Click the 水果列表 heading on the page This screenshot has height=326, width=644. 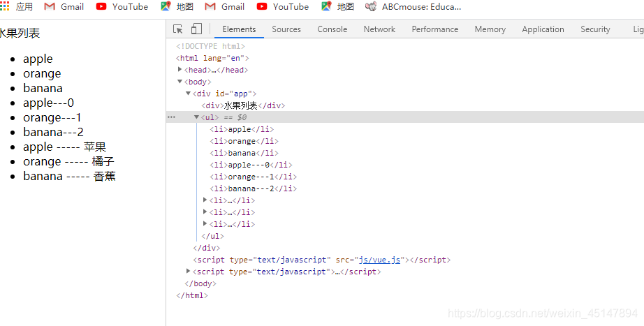pyautogui.click(x=20, y=34)
